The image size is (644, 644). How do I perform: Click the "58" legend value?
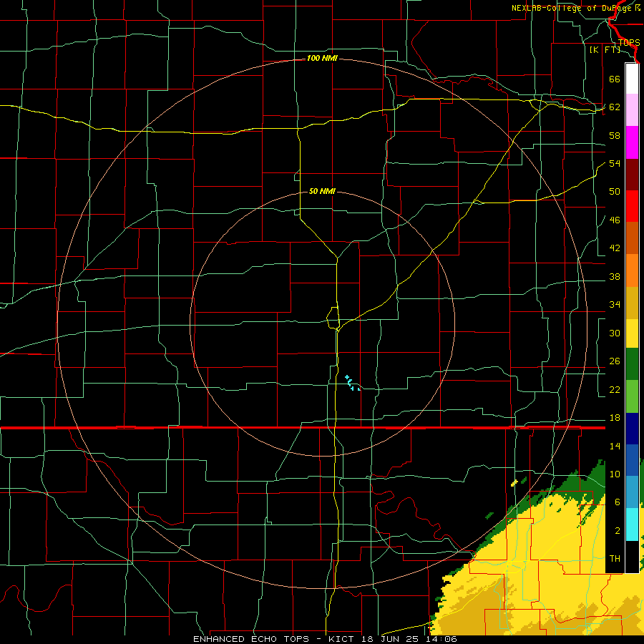pyautogui.click(x=615, y=135)
